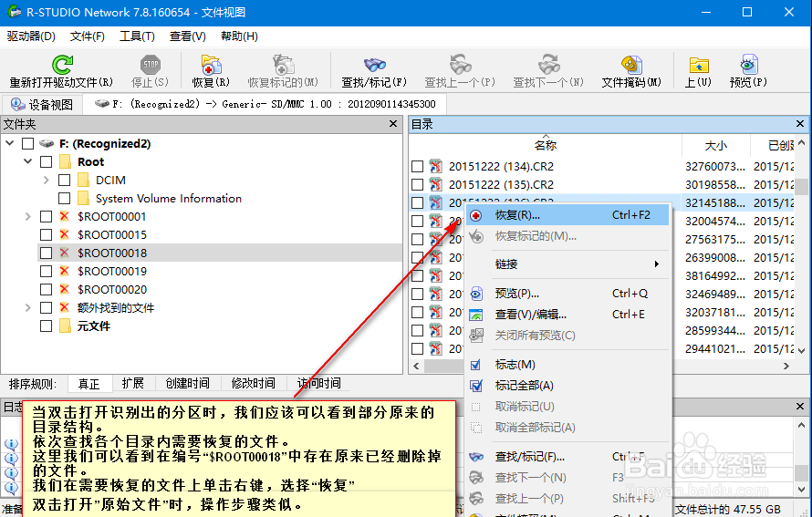The height and width of the screenshot is (517, 812).
Task: Tick the $ROOT00018 checkbox
Action: 47,253
